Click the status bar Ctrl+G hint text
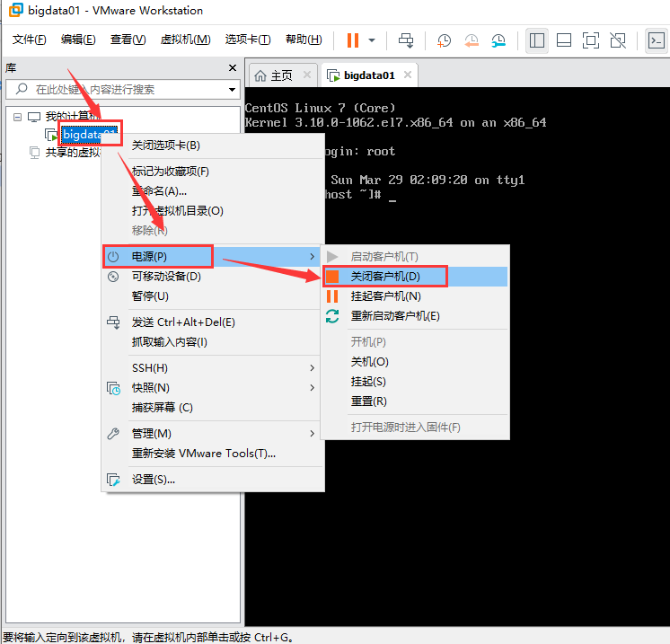 (x=148, y=637)
